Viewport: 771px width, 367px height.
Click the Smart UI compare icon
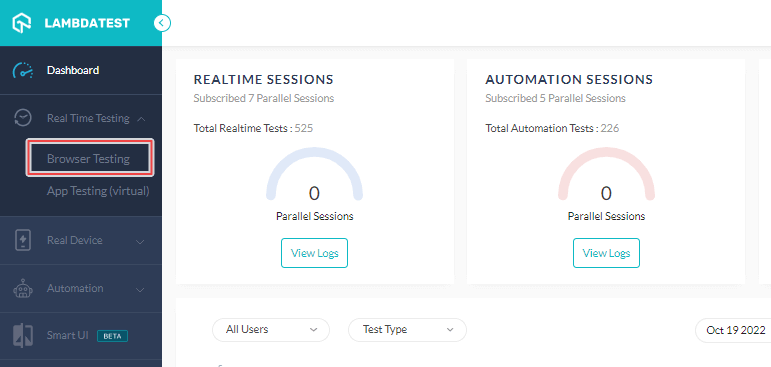(x=23, y=336)
